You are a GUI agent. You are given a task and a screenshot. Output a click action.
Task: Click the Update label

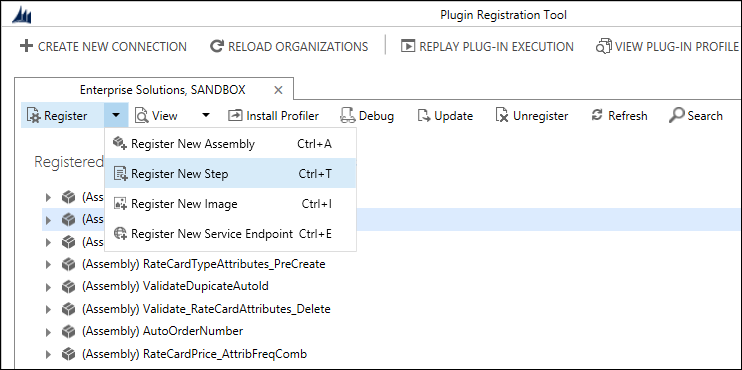tap(454, 116)
